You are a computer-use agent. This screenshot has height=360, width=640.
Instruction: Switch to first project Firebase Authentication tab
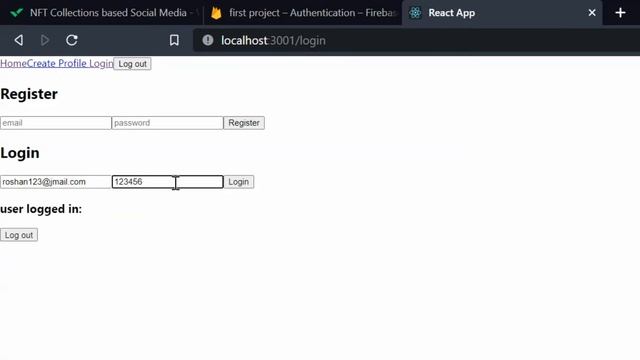pyautogui.click(x=303, y=13)
